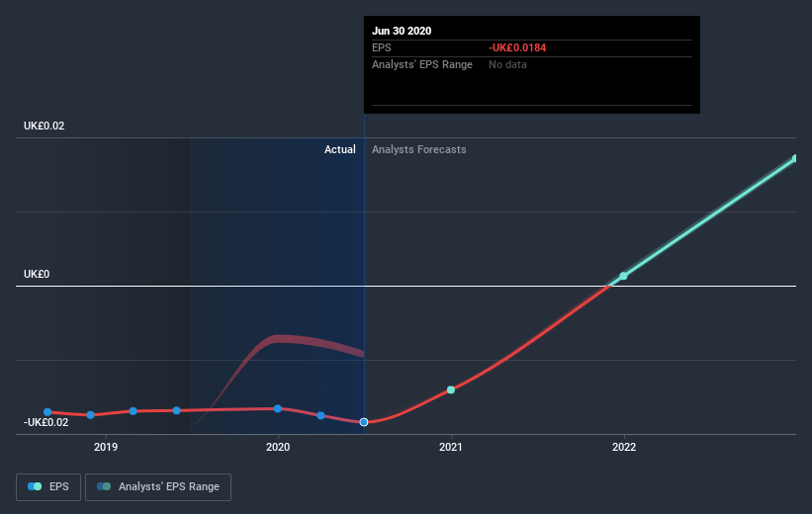This screenshot has width=812, height=514.
Task: Click the Analysts' EPS Range legend color dots
Action: coord(104,486)
